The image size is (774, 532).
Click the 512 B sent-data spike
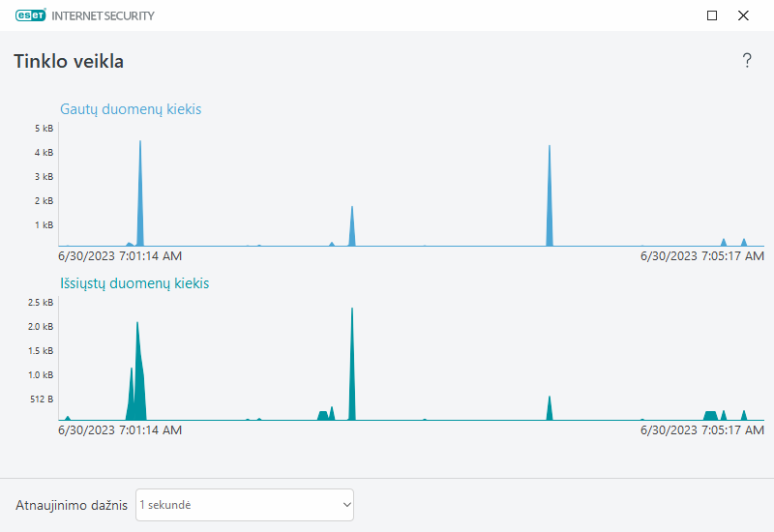coord(550,408)
